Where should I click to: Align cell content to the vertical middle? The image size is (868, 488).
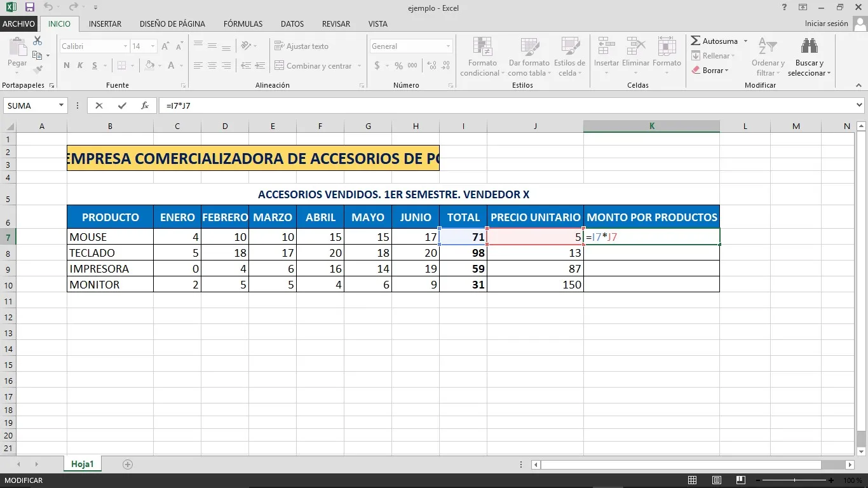(x=212, y=46)
